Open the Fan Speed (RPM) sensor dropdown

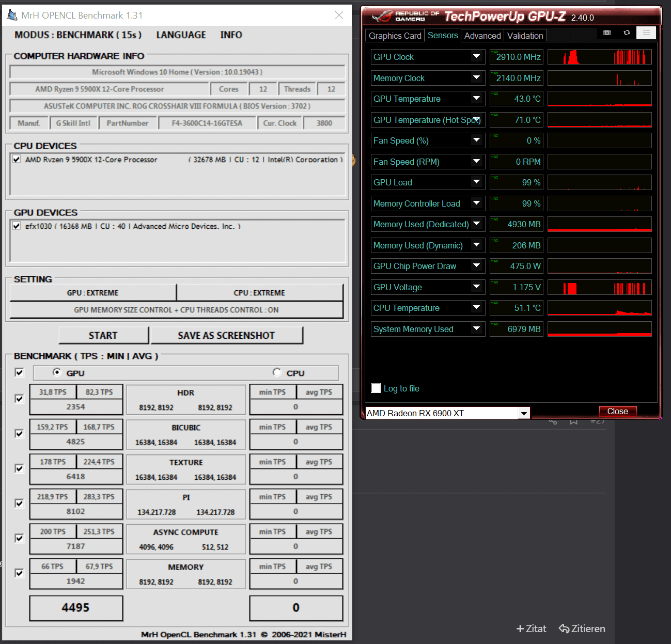pos(476,161)
